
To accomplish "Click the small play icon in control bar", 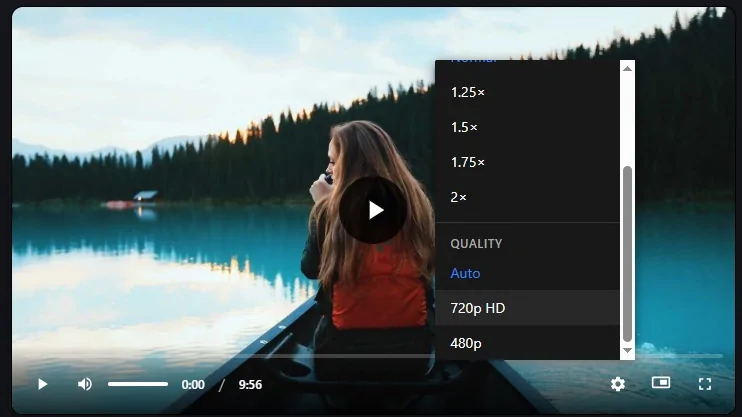I will coord(42,384).
